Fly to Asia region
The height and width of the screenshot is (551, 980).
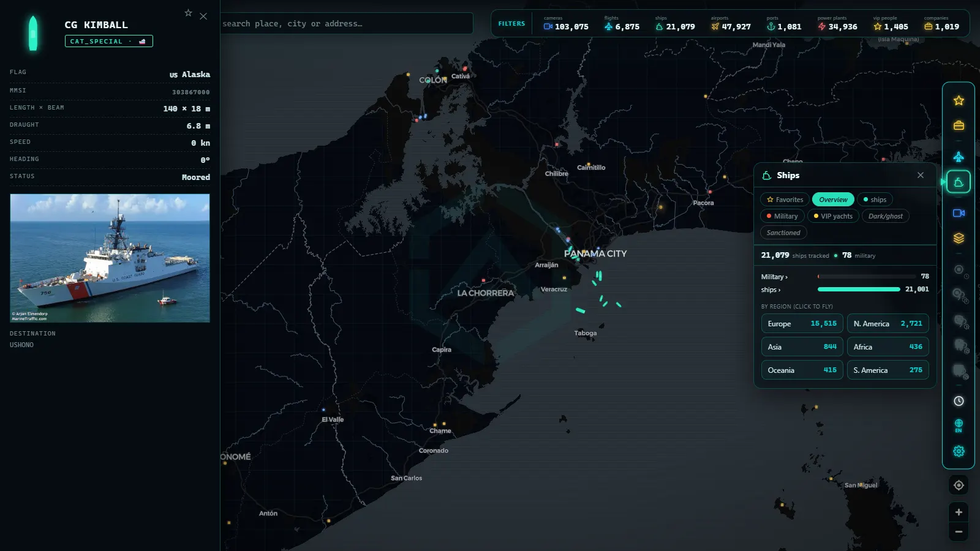802,347
